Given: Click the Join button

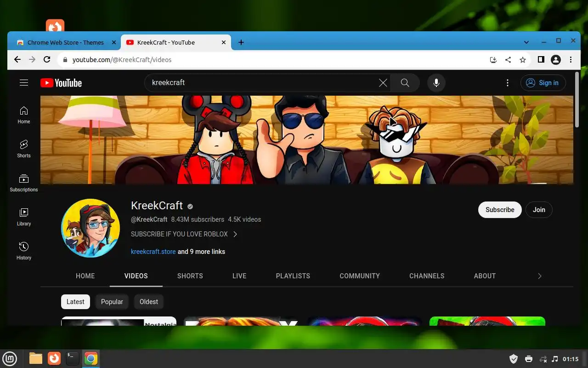Looking at the screenshot, I should coord(539,210).
